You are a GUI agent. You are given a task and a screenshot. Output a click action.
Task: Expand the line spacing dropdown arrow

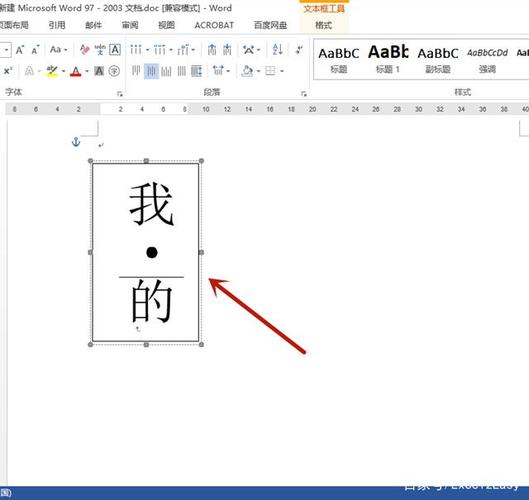pyautogui.click(x=228, y=71)
